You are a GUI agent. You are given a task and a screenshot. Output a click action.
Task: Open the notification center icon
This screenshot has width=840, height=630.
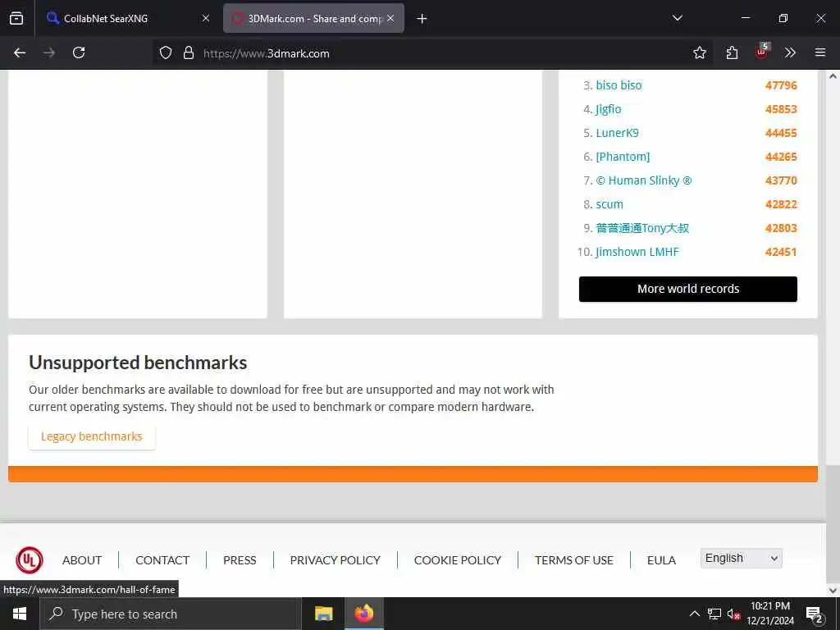click(x=815, y=615)
